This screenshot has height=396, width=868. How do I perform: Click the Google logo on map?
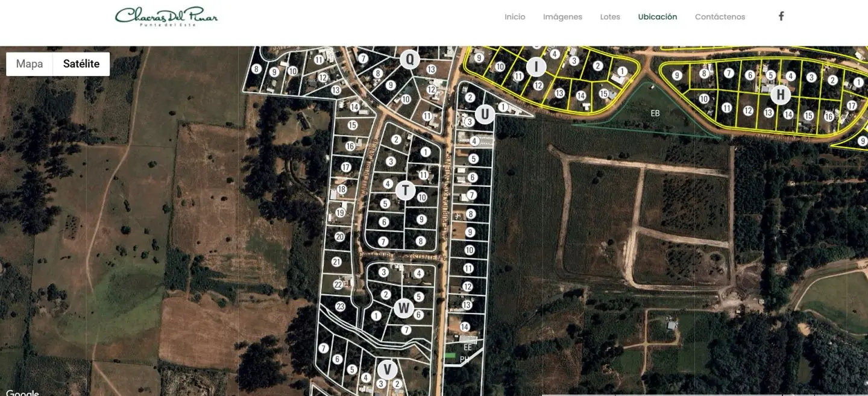pos(22,392)
